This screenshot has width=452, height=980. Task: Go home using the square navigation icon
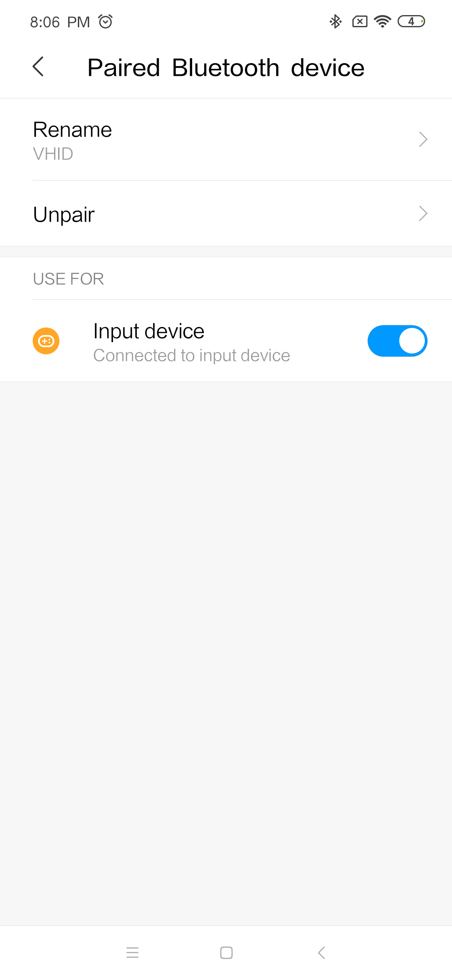click(x=226, y=953)
